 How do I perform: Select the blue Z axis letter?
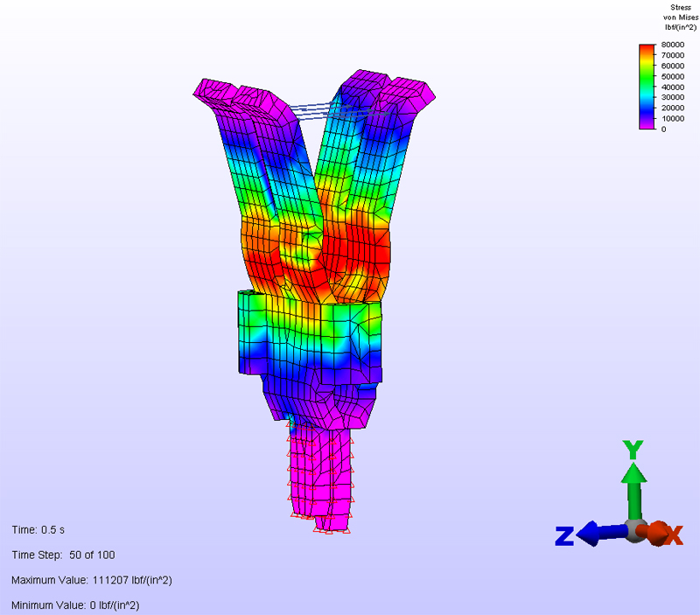coord(564,535)
